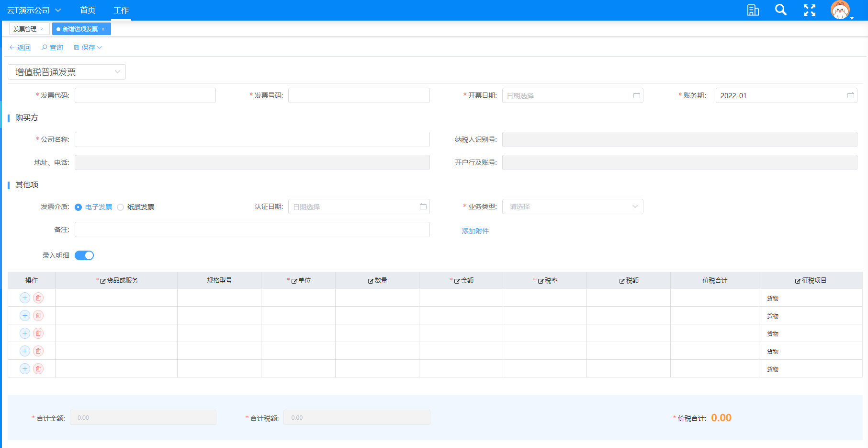Image resolution: width=868 pixels, height=448 pixels.
Task: Click the orange 0.00 total value
Action: [721, 418]
